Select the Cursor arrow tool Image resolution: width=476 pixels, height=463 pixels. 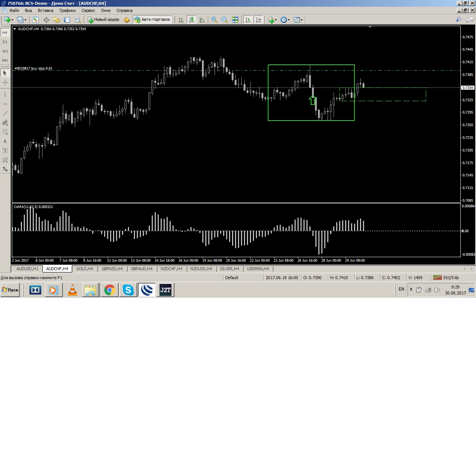point(5,73)
